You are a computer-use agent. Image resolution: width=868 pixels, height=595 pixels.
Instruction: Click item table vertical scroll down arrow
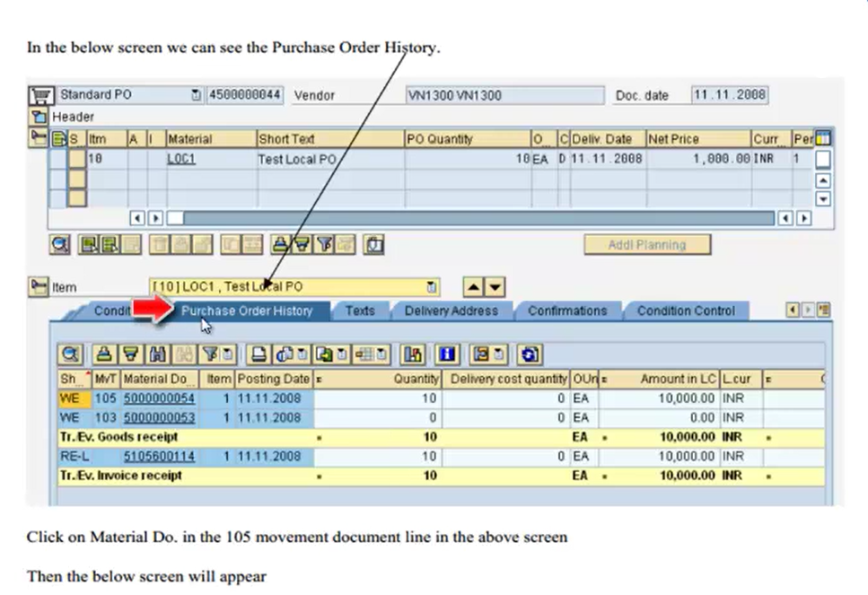coord(823,198)
